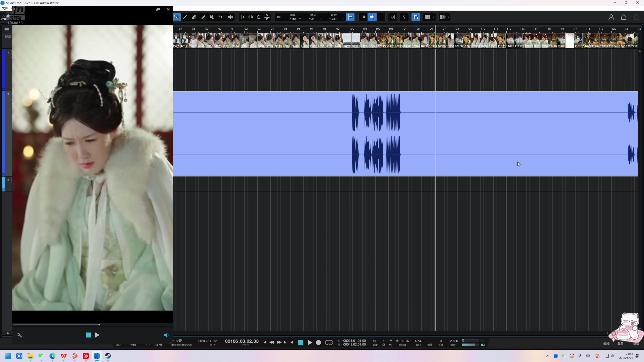Stop playback in the video player

click(x=89, y=335)
